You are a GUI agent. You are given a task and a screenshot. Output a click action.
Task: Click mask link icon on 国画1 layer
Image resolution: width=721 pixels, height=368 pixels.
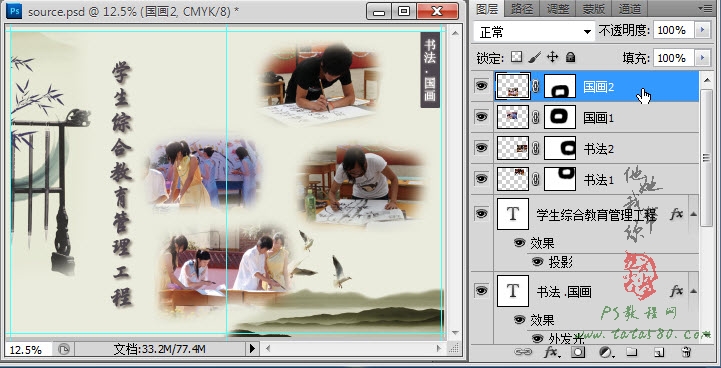[x=536, y=117]
